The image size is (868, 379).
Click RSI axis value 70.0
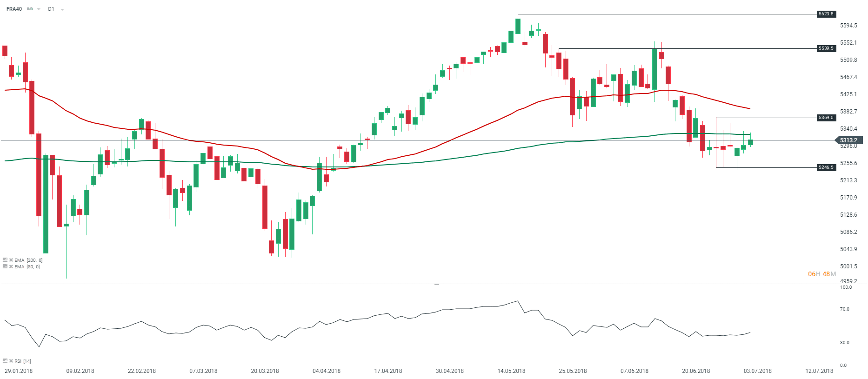(x=845, y=309)
